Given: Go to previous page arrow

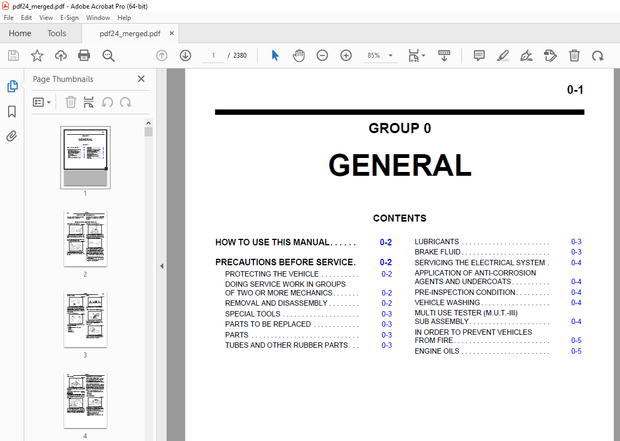Looking at the screenshot, I should [x=162, y=55].
